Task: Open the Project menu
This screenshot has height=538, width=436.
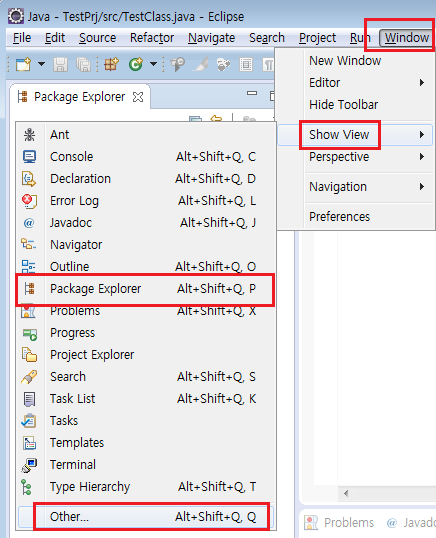Action: tap(317, 38)
